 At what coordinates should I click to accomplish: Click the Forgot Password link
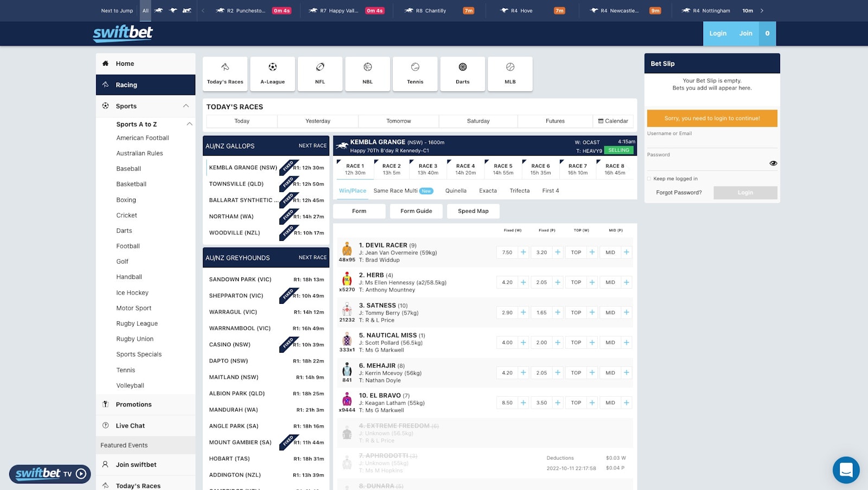(x=678, y=192)
